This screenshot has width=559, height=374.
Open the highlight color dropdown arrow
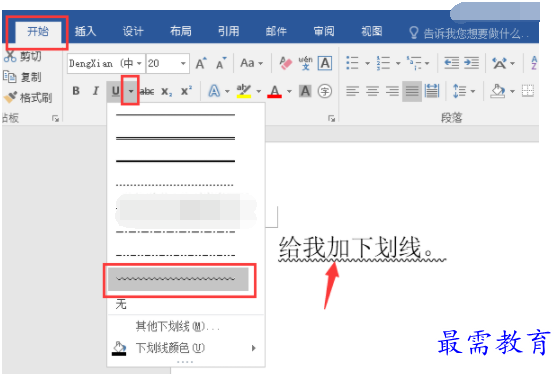pos(258,92)
